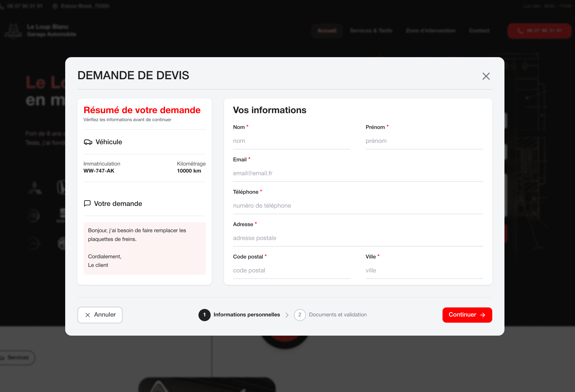
Task: Focus the Nom input field
Action: tap(292, 141)
